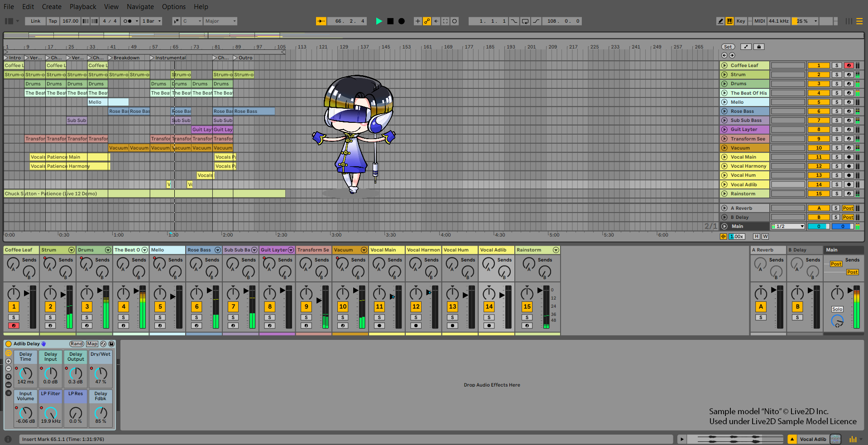This screenshot has height=445, width=868.
Task: Click the info view toggle in status bar
Action: (8, 439)
